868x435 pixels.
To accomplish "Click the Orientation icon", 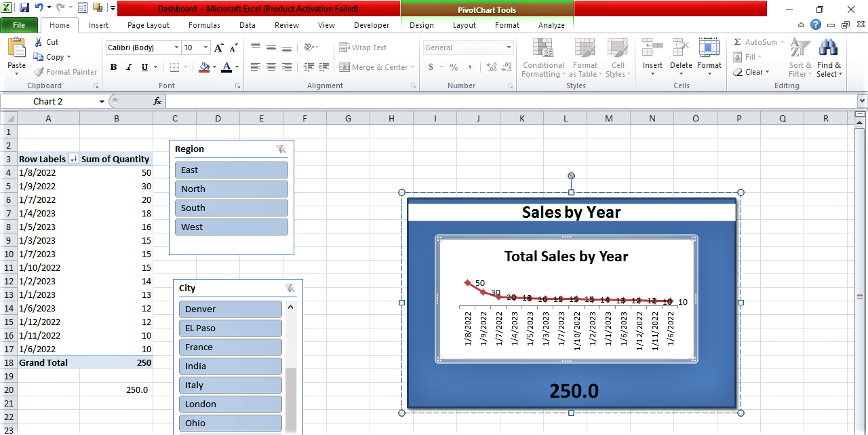I will point(309,48).
